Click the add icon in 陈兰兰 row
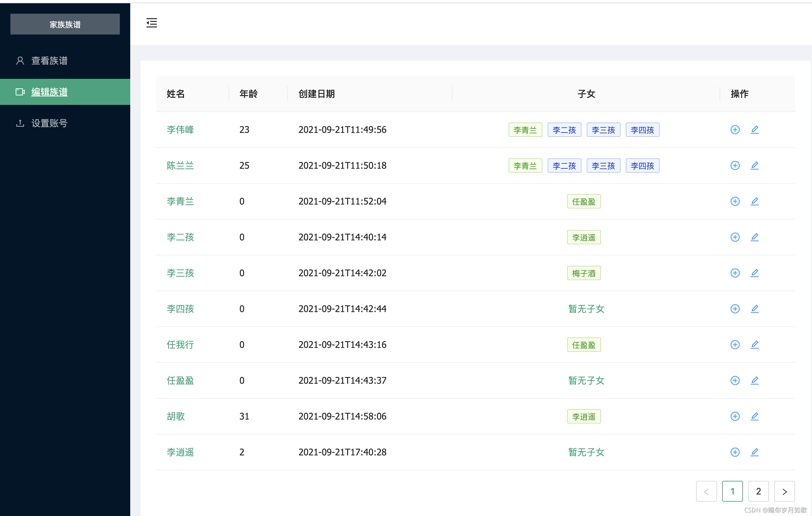Screen dimensions: 812x516 click(735, 165)
